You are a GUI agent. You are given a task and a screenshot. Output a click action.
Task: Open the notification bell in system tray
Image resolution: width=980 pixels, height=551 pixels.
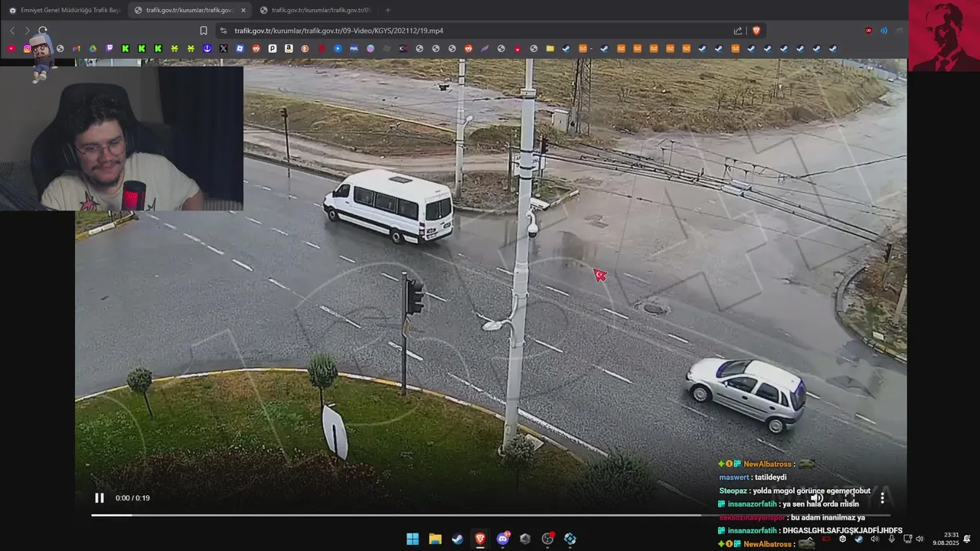[x=968, y=539]
